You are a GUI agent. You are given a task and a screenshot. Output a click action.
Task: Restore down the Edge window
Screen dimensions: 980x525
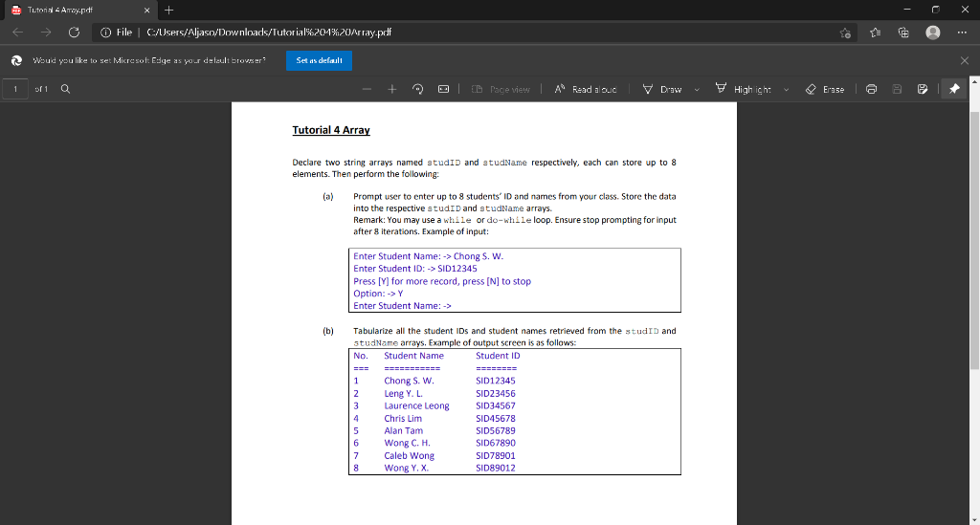(x=936, y=10)
